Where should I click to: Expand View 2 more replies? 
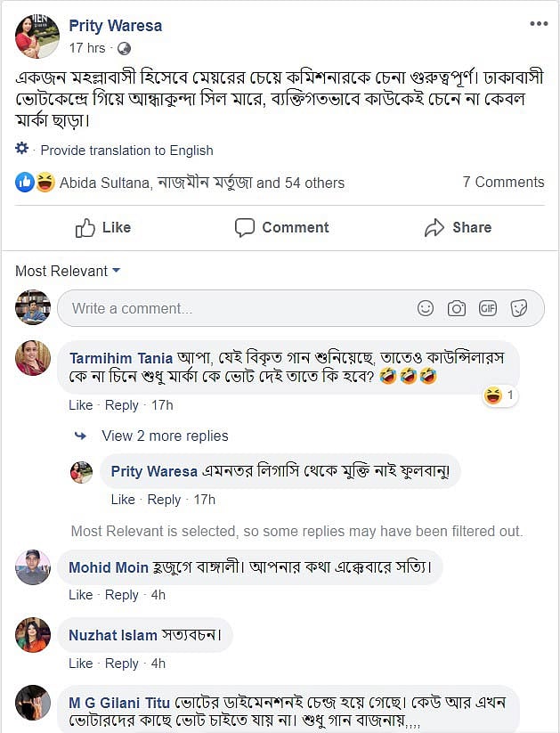165,436
